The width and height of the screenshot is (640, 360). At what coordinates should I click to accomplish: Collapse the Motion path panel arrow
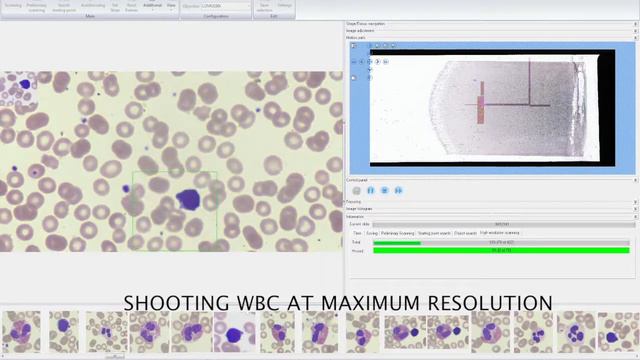635,38
